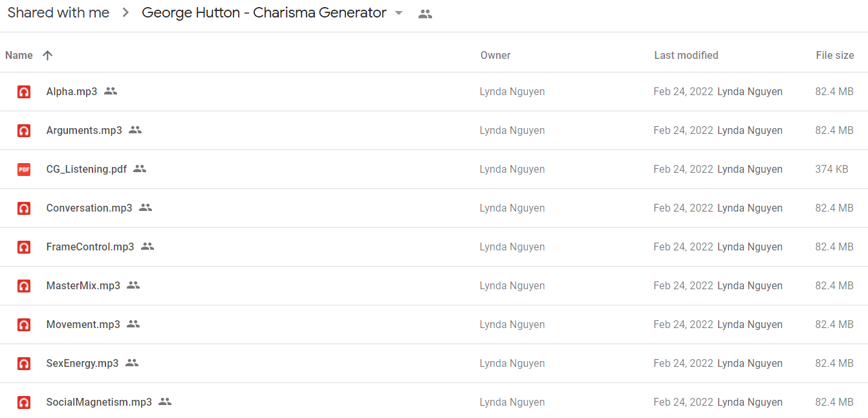Toggle sort direction arrow beside Name
The height and width of the screenshot is (418, 868).
47,55
